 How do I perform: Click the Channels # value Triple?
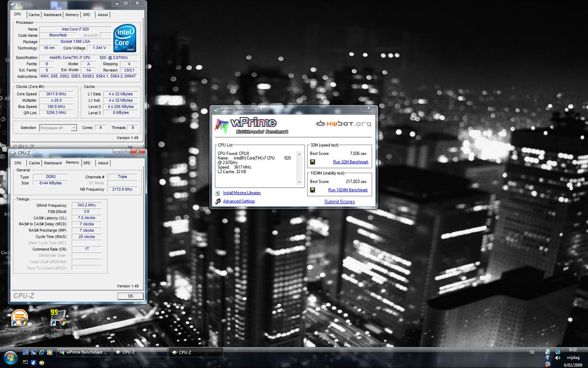[x=122, y=177]
